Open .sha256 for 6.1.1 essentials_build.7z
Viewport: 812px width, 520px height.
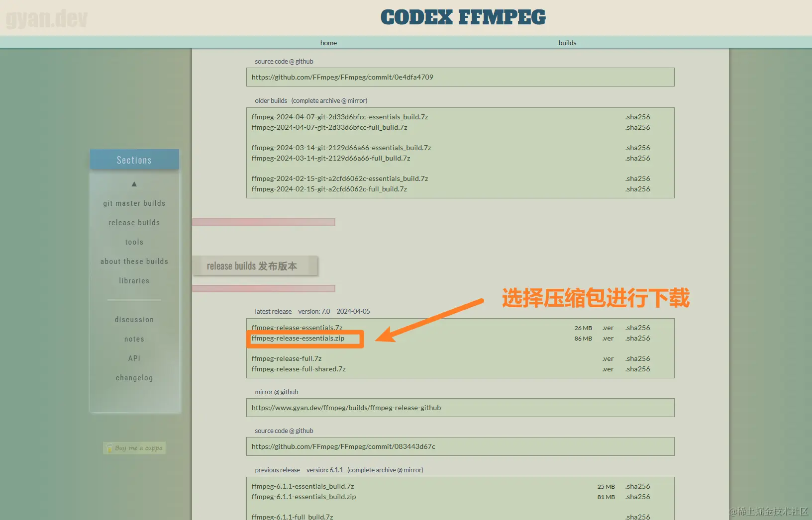(x=638, y=486)
